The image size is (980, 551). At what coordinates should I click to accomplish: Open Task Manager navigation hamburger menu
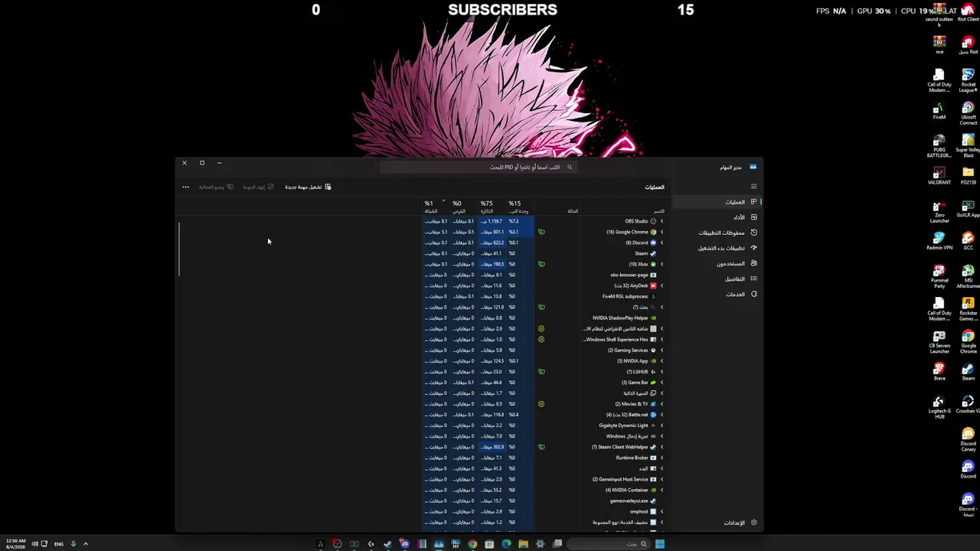click(753, 187)
